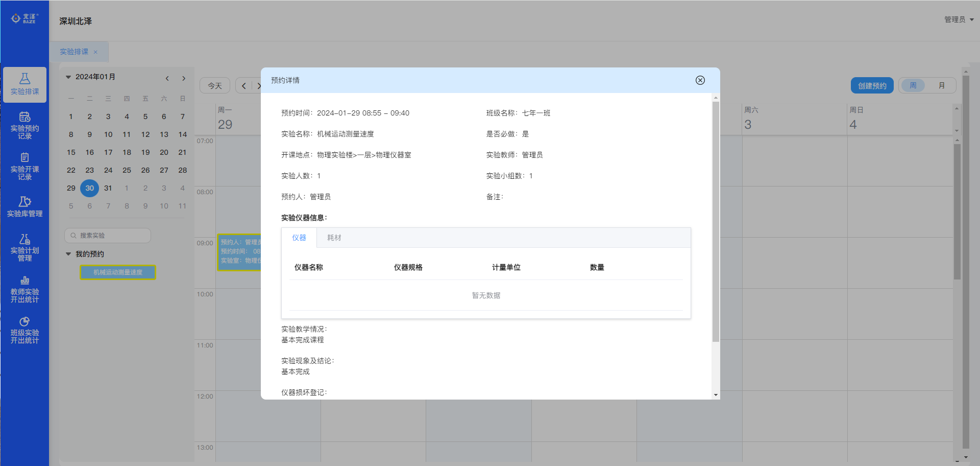
Task: Switch calendar to 周 view
Action: point(913,85)
